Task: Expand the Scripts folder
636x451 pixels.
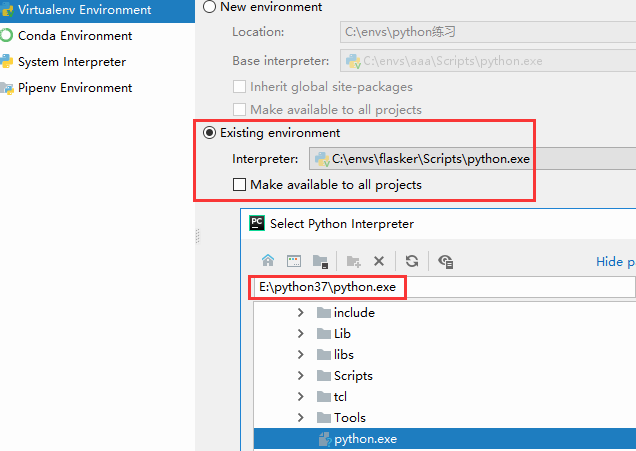Action: pos(300,376)
